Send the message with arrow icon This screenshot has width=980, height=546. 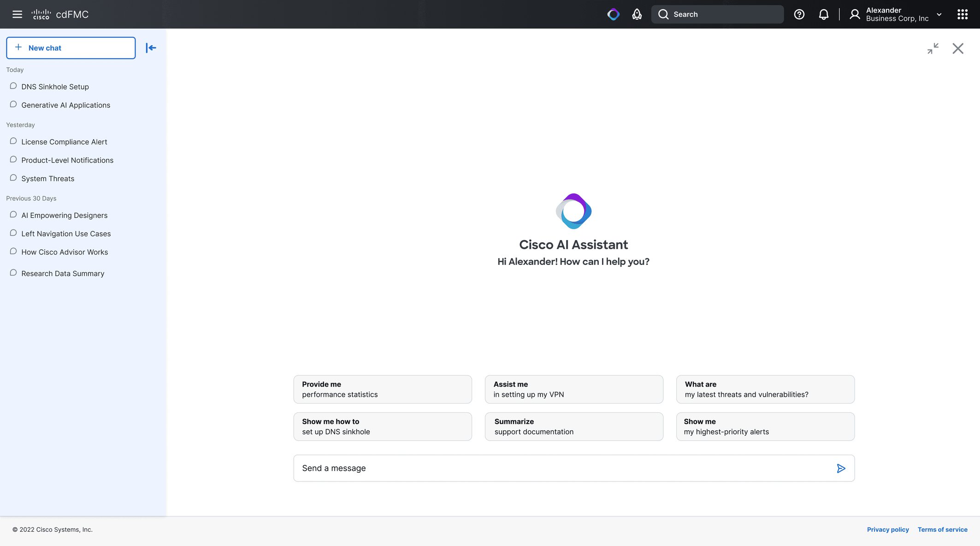pyautogui.click(x=841, y=469)
